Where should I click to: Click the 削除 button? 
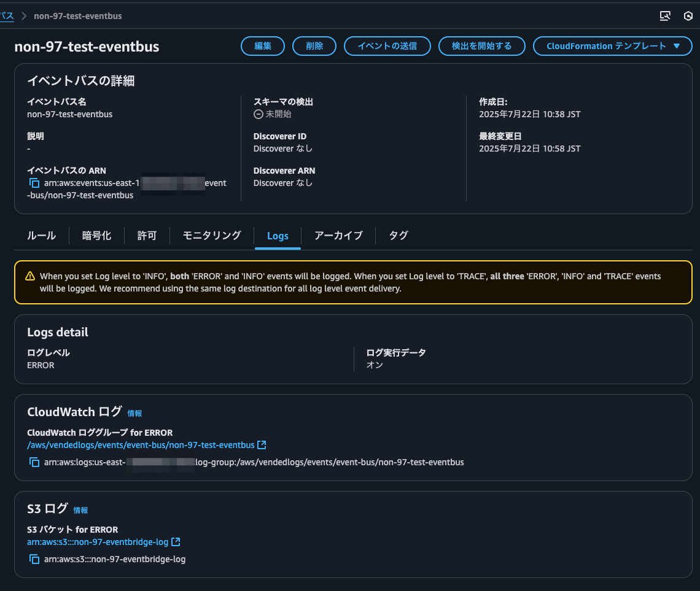pos(314,46)
